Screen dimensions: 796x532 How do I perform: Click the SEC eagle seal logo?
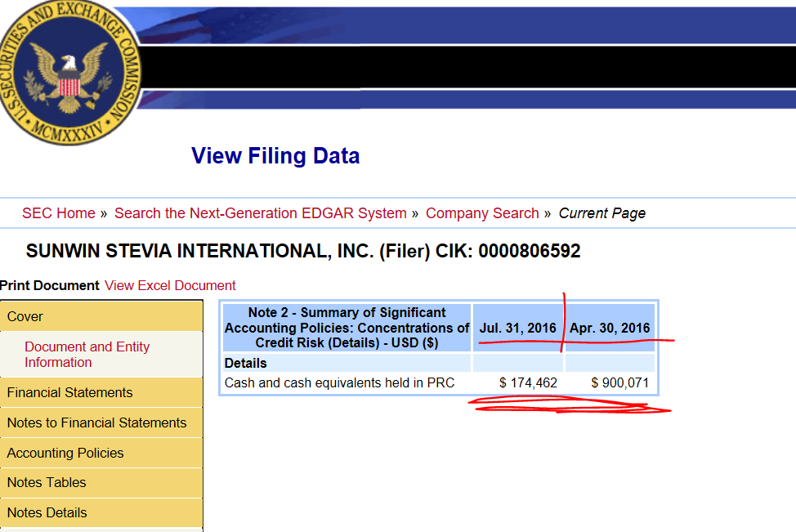point(68,72)
